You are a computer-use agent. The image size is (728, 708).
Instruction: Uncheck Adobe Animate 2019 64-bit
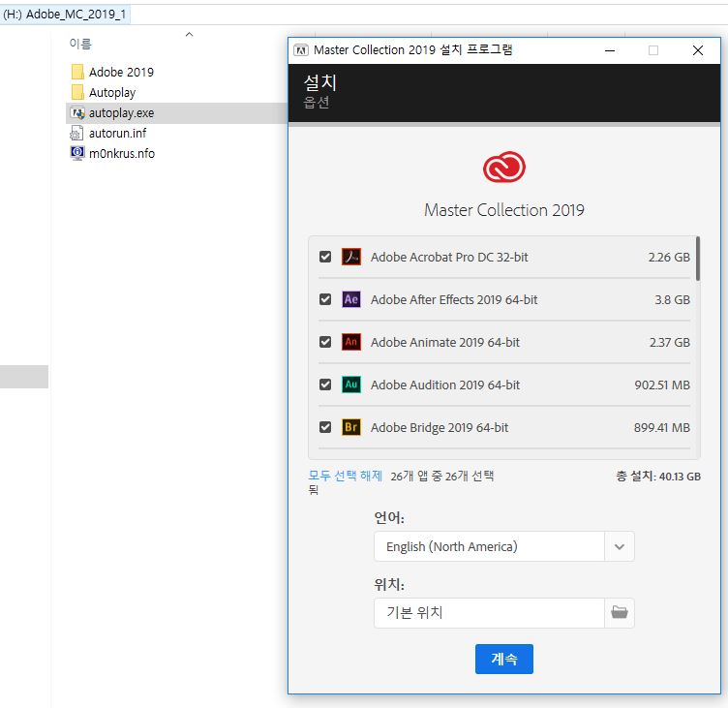tap(325, 342)
